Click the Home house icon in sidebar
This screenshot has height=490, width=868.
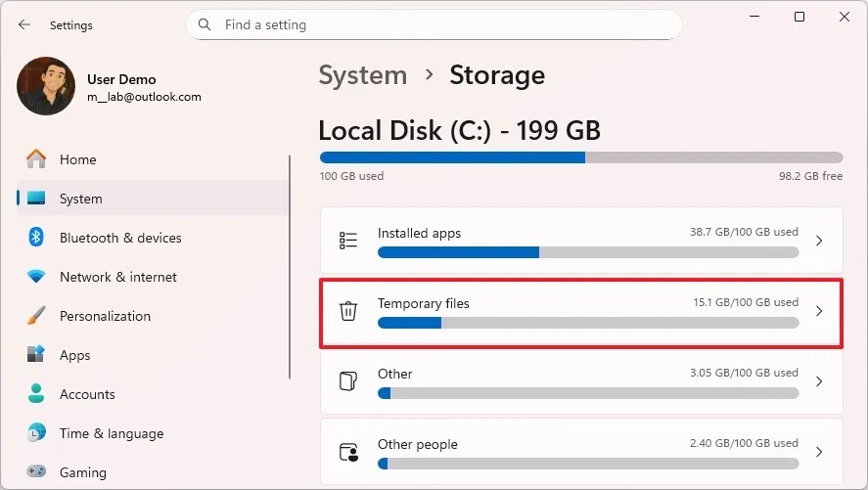36,159
